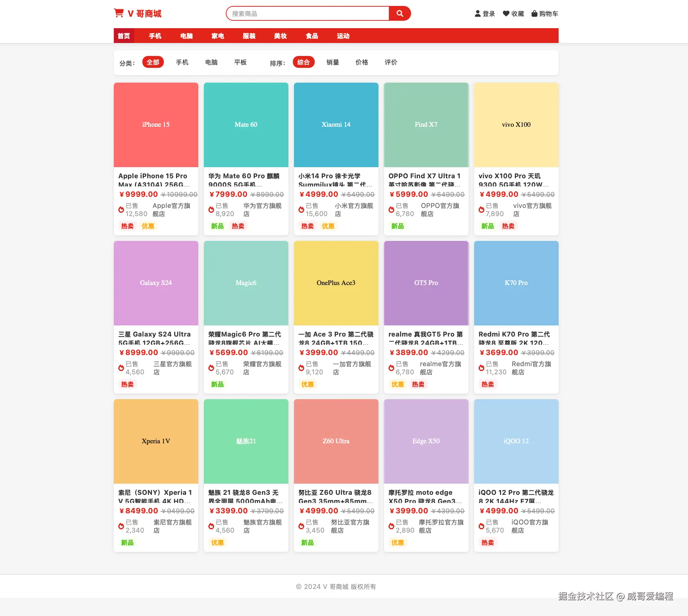Click the flame icon on iPhone 15 card
Screen dimensions: 688x616
pyautogui.click(x=121, y=210)
